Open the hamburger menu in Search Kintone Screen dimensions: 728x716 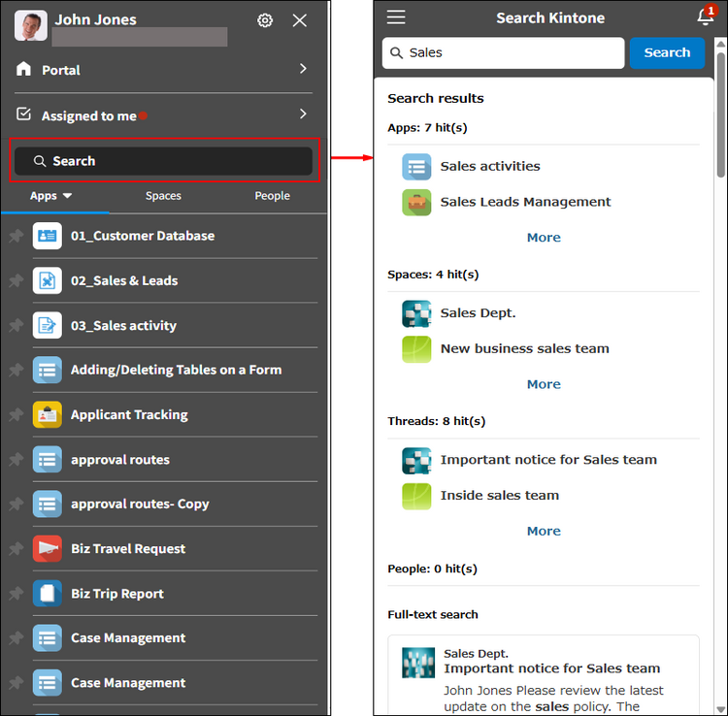[396, 17]
